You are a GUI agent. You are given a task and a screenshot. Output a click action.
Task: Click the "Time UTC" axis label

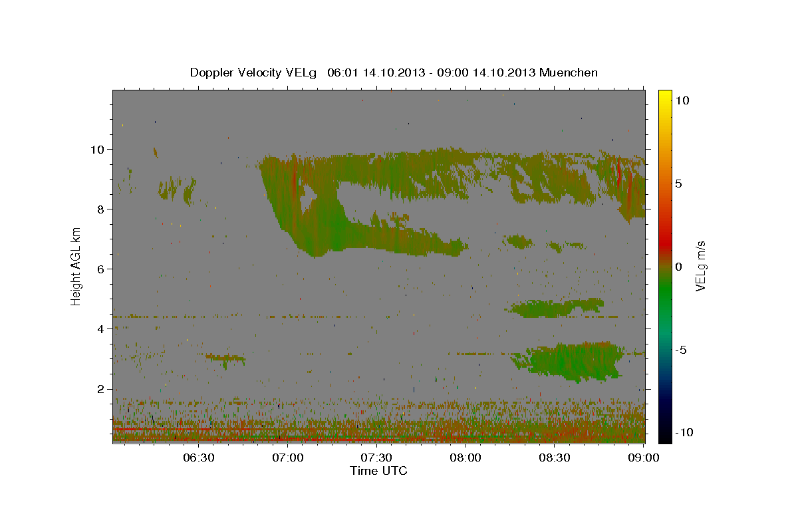[x=378, y=471]
